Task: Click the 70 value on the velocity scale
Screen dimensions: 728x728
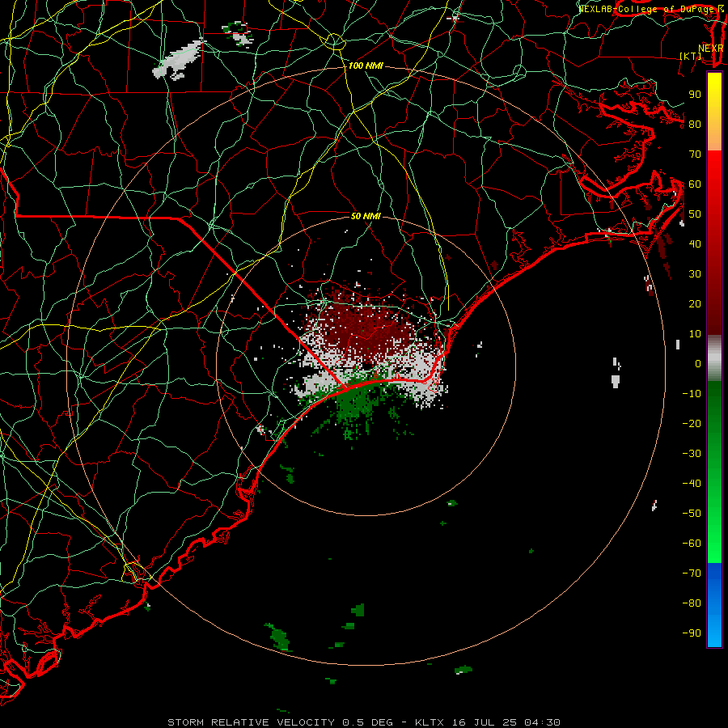Action: coord(695,154)
